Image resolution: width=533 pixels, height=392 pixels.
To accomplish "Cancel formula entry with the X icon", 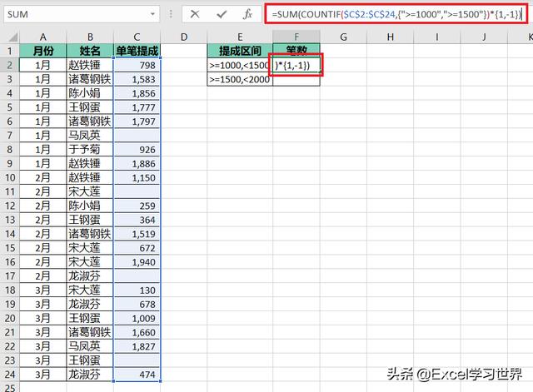I will pyautogui.click(x=195, y=14).
